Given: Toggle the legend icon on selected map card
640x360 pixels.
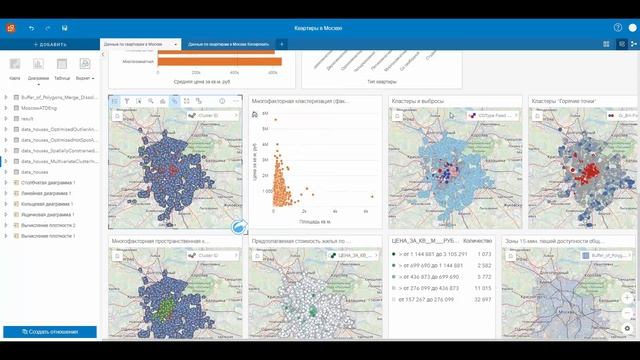Looking at the screenshot, I should coord(115,101).
